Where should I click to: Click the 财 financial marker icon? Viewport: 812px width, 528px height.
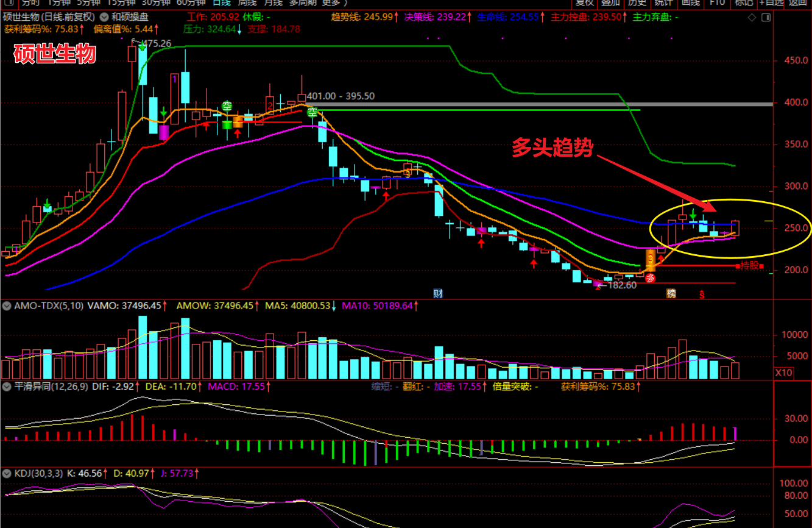click(x=437, y=293)
